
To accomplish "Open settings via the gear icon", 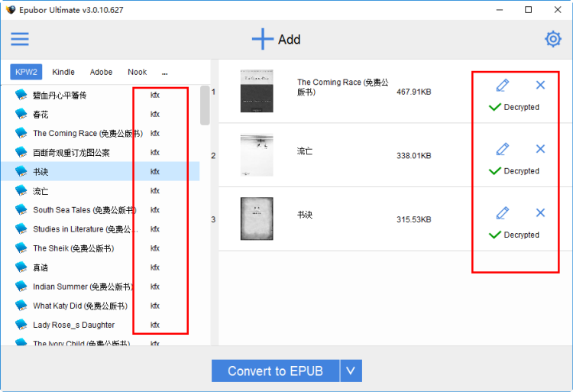I will (x=553, y=39).
